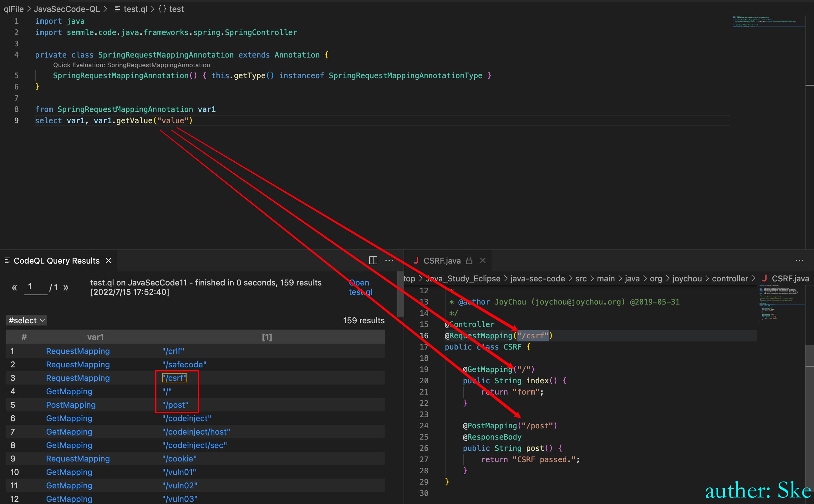Image resolution: width=814 pixels, height=504 pixels.
Task: Click the results page number field
Action: click(36, 287)
